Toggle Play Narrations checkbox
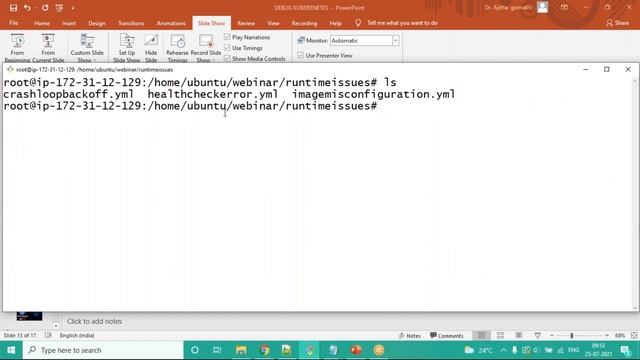The image size is (640, 360). coord(227,37)
